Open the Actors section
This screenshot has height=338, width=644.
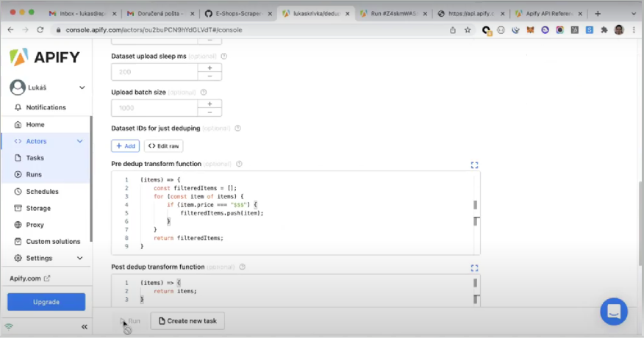(x=36, y=141)
